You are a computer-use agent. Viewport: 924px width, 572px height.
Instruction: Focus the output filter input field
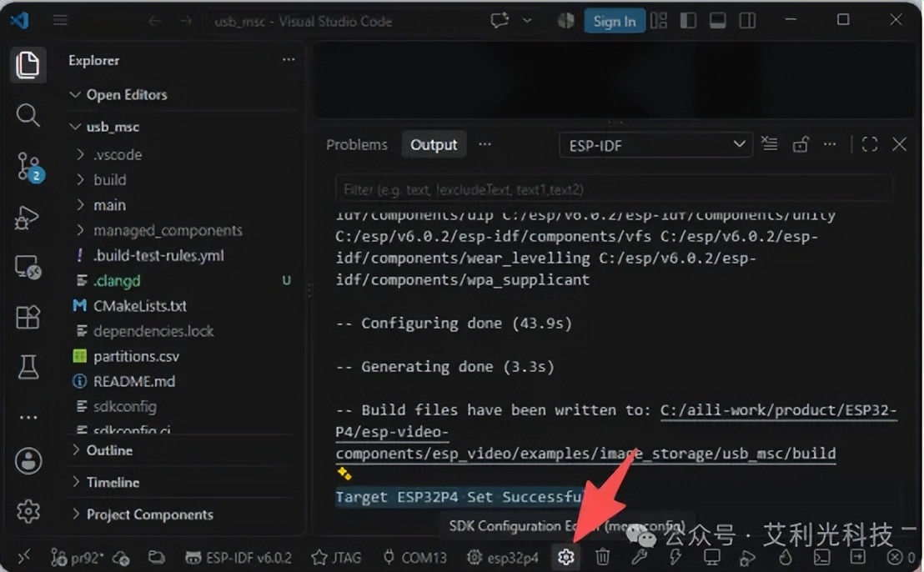click(x=613, y=189)
